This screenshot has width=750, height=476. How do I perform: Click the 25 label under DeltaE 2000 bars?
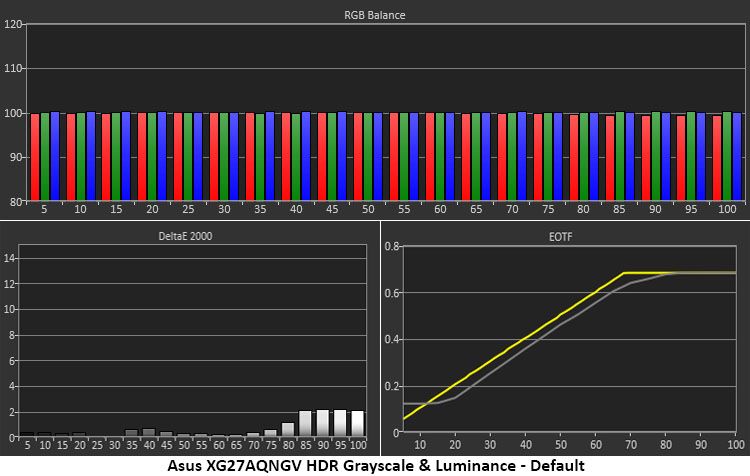tap(97, 445)
